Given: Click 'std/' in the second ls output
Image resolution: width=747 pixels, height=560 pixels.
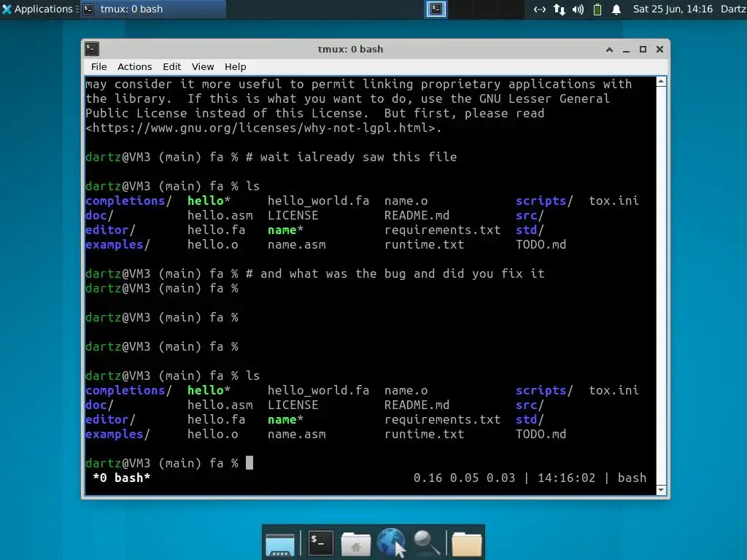Looking at the screenshot, I should 530,419.
